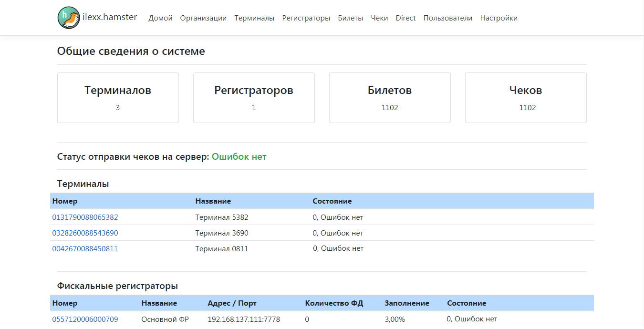The height and width of the screenshot is (329, 644).
Task: Click the Чеков summary card
Action: coord(526,98)
